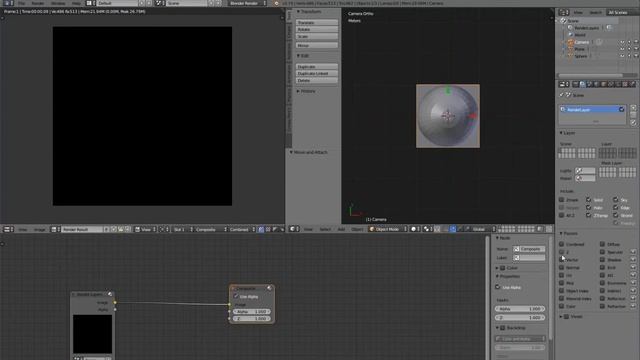Viewport: 640px width, 360px height.
Task: Disable the Sky include checkbox
Action: coord(616,200)
